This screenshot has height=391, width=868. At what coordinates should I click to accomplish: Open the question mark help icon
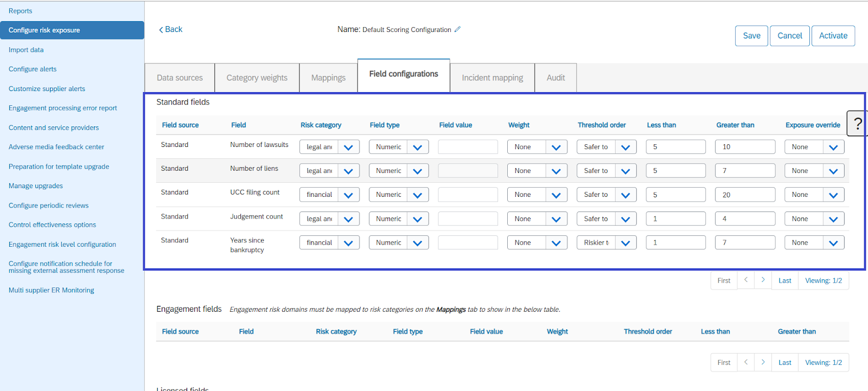click(858, 124)
